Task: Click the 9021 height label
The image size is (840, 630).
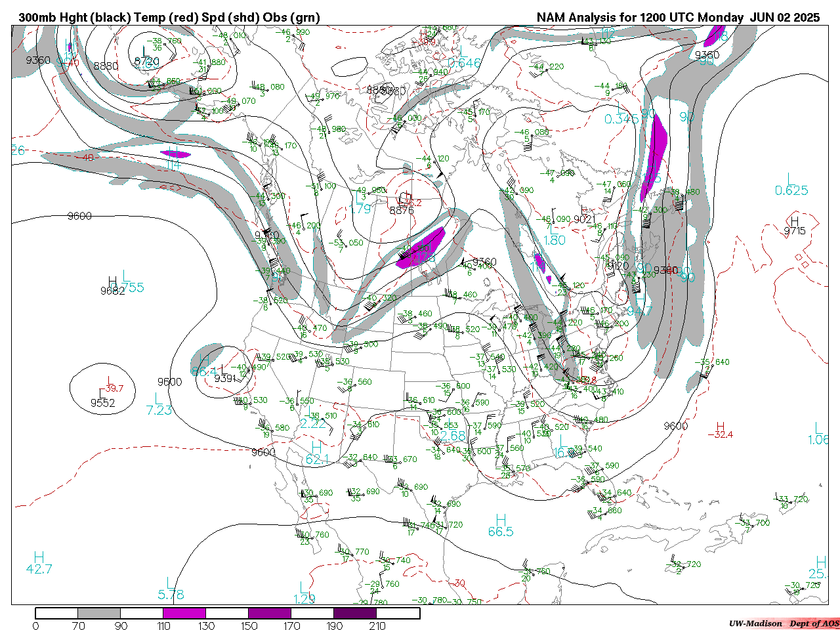Action: [583, 219]
